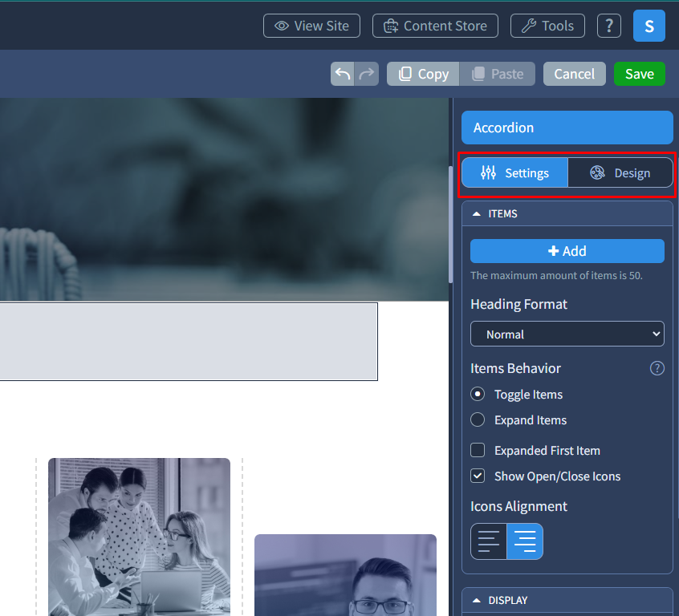679x616 pixels.
Task: Open the Tools menu
Action: point(547,26)
